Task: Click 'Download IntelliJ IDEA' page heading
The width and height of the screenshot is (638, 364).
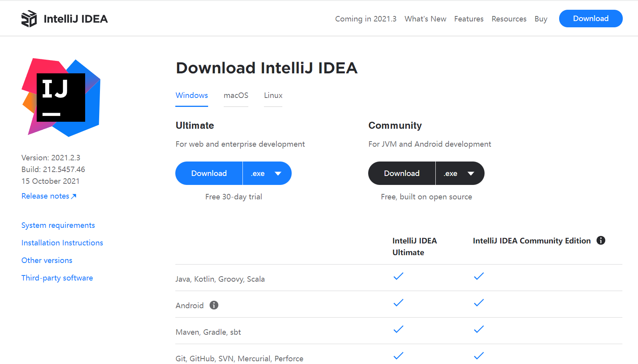Action: pyautogui.click(x=267, y=68)
